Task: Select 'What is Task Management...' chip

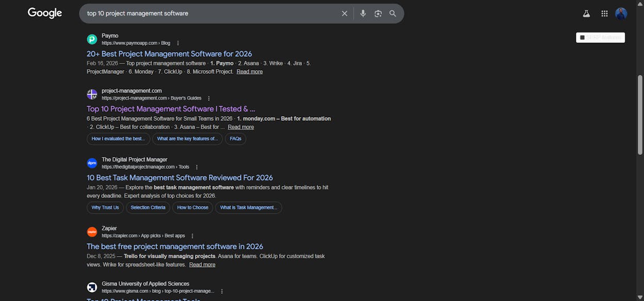Action: (x=248, y=208)
